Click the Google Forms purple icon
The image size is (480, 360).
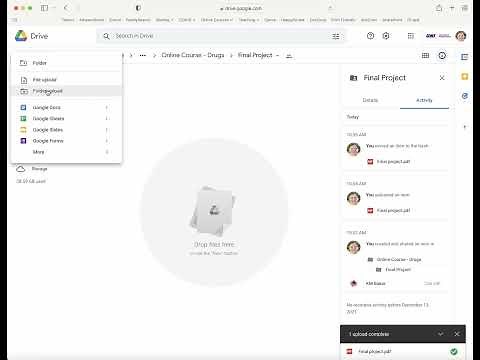[x=23, y=141]
